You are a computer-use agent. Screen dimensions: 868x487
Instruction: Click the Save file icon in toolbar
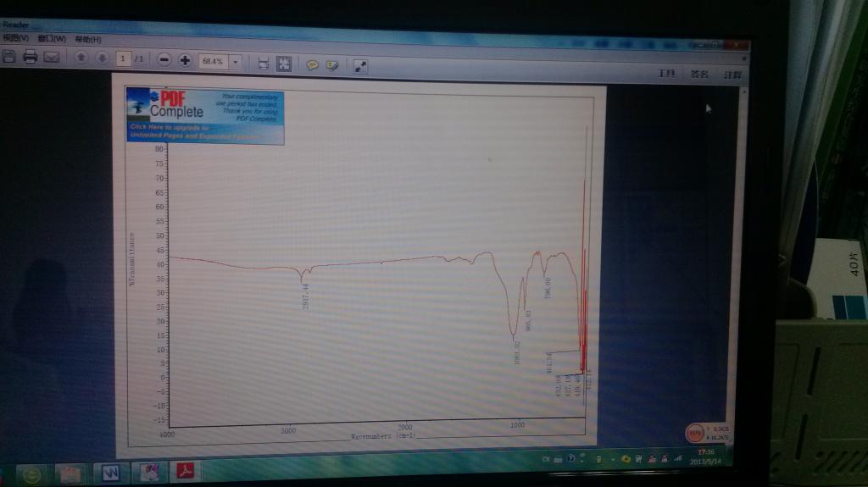click(8, 56)
